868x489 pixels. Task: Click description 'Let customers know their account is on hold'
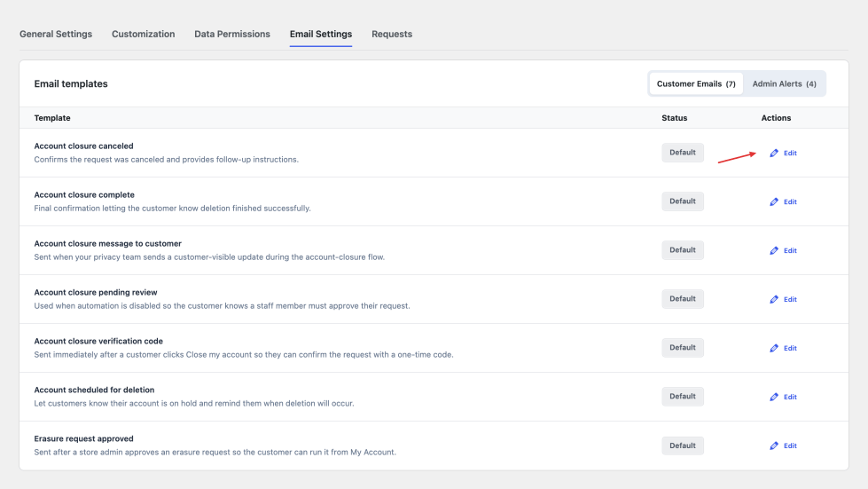click(194, 403)
